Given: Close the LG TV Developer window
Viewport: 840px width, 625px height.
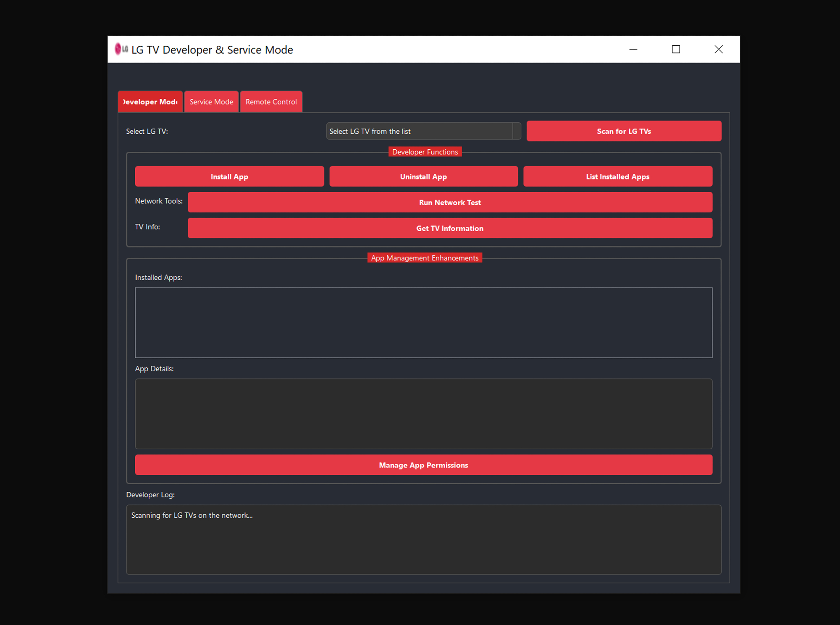Looking at the screenshot, I should point(719,49).
